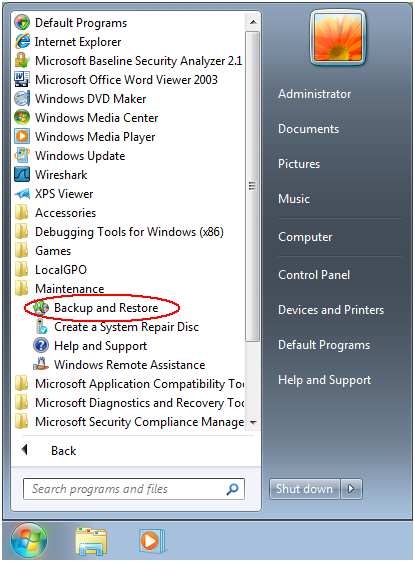Click the Windows Media Center green icon
The height and width of the screenshot is (562, 415).
22,118
